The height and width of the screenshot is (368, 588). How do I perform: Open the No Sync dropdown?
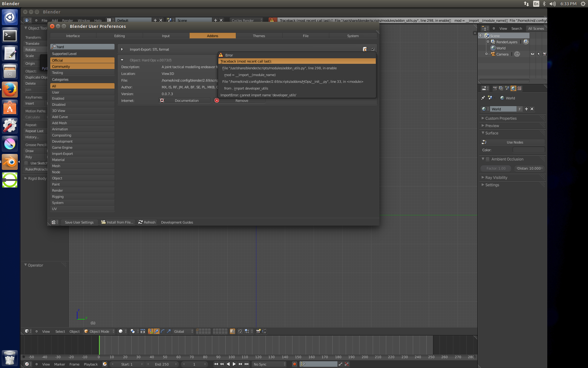[269, 364]
